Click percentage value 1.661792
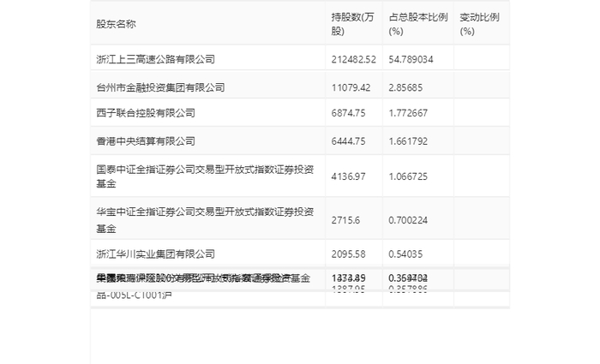Image resolution: width=600 pixels, height=364 pixels. coord(408,141)
